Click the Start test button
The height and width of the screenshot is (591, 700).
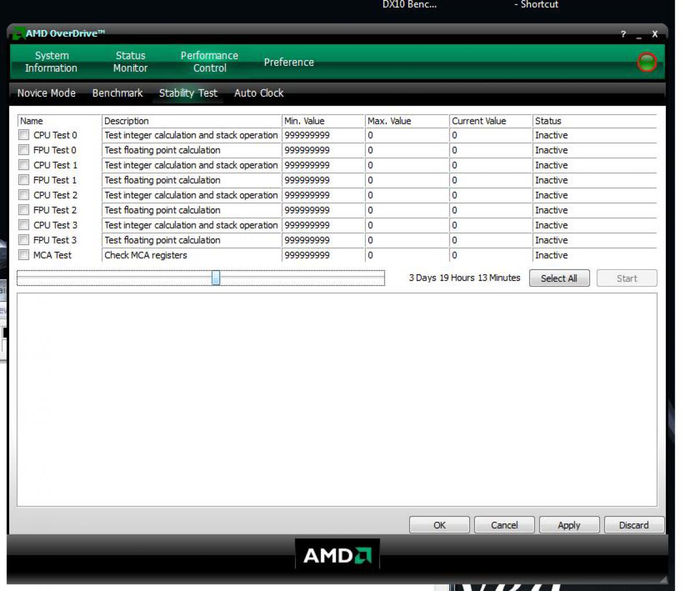point(627,278)
